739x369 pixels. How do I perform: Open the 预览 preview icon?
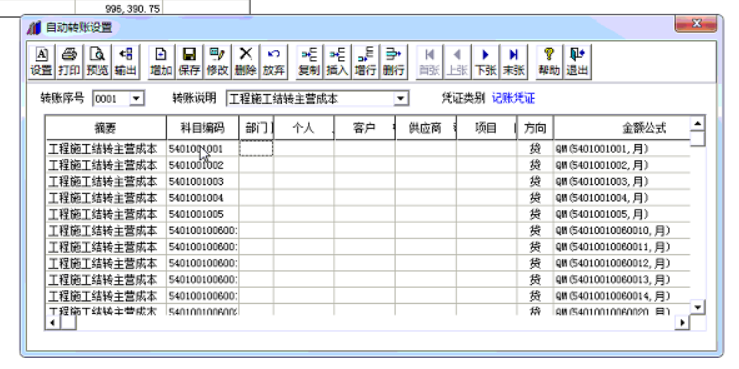(98, 61)
